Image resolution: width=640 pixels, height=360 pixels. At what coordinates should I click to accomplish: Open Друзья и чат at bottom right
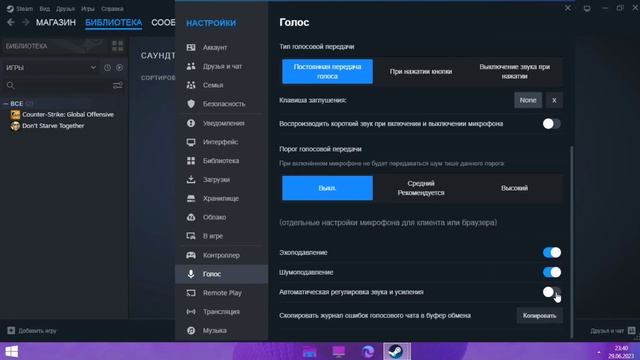click(612, 331)
